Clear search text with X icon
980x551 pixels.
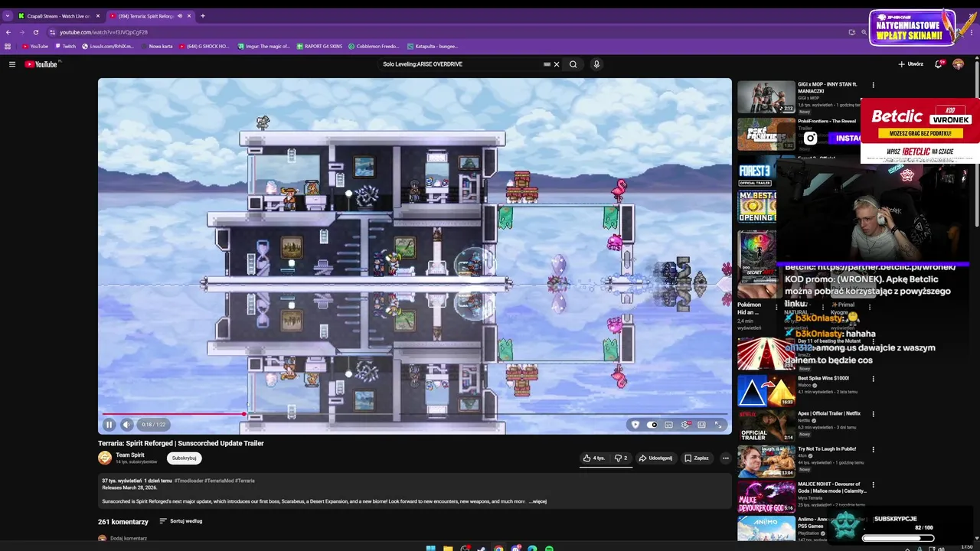point(557,64)
